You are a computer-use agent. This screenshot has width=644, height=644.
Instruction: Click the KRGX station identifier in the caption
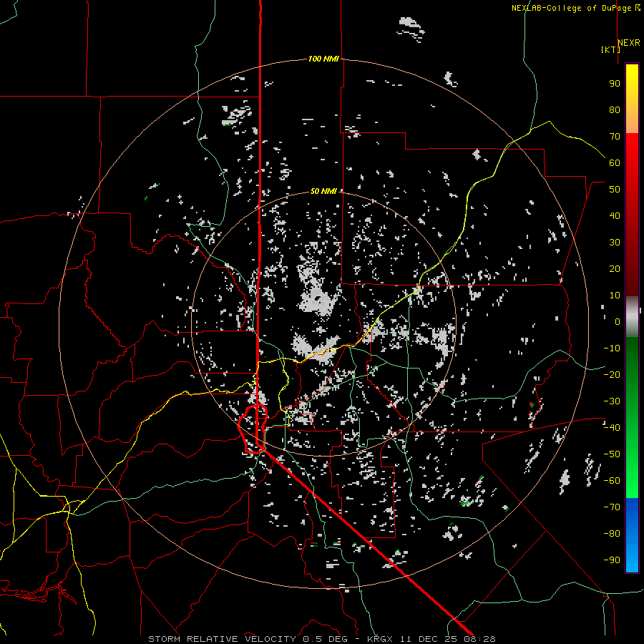[x=380, y=639]
